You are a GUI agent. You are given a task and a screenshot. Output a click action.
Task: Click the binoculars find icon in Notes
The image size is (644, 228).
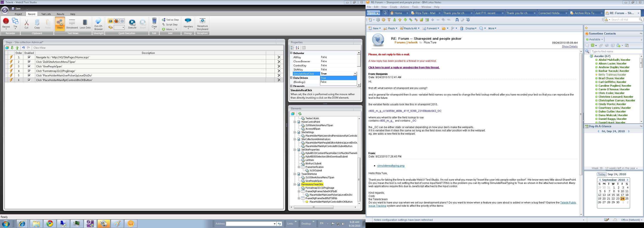point(457,20)
